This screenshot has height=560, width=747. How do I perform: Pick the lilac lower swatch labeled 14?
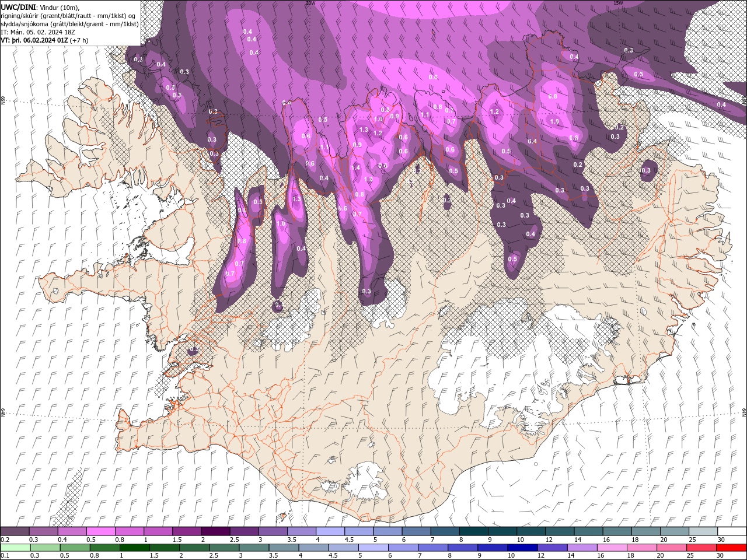[581, 548]
